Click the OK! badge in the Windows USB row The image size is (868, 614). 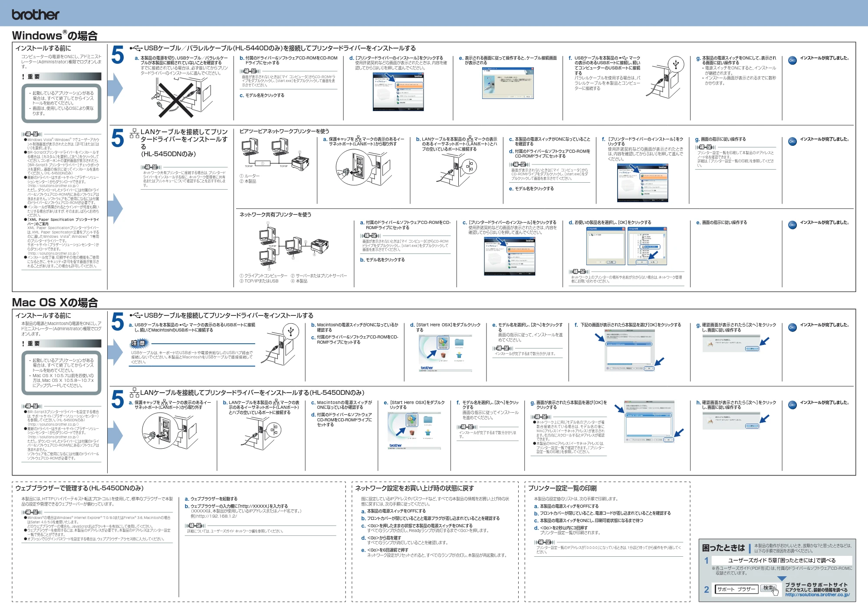click(x=792, y=60)
